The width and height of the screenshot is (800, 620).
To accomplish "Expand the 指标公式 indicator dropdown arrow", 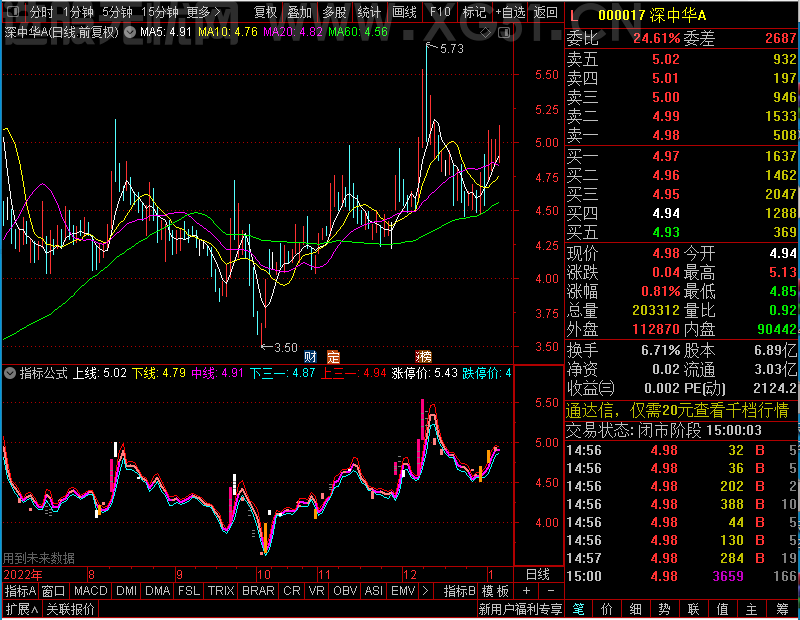I will (10, 373).
